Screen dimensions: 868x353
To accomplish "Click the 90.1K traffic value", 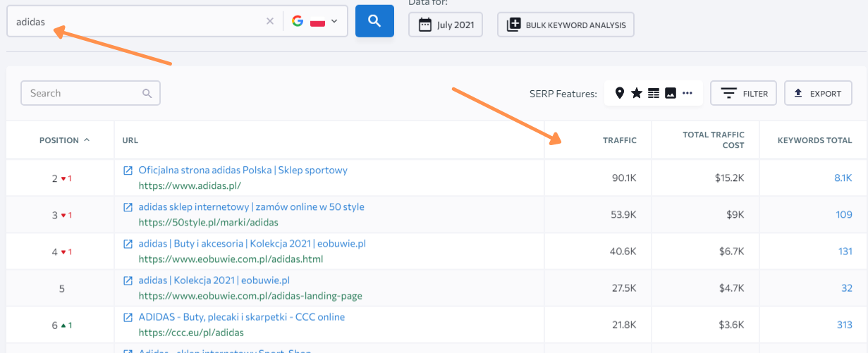I will pos(624,178).
